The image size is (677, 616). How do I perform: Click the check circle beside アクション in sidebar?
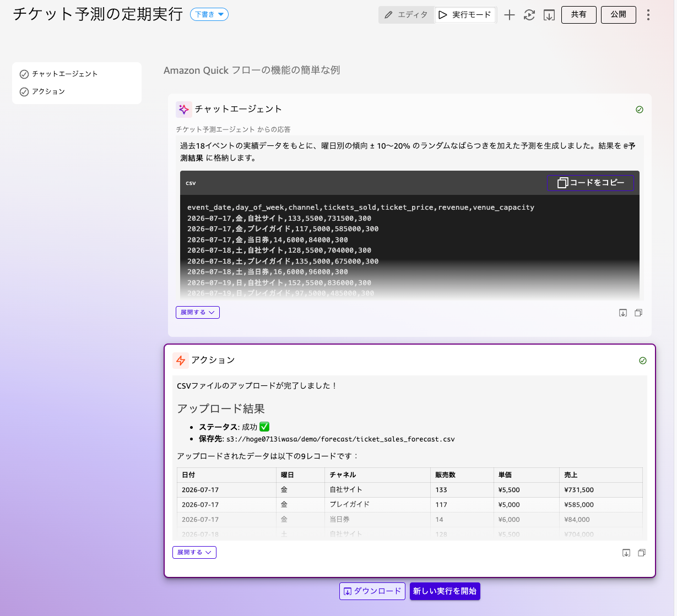[24, 92]
